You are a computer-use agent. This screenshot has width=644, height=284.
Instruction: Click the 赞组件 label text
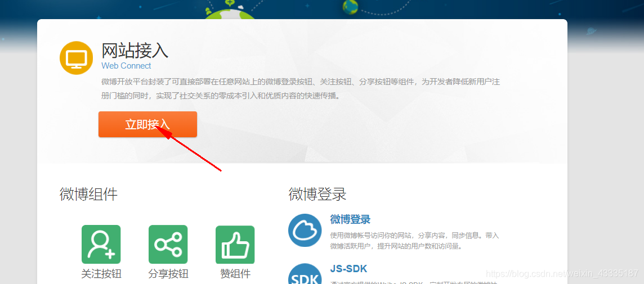tap(235, 274)
